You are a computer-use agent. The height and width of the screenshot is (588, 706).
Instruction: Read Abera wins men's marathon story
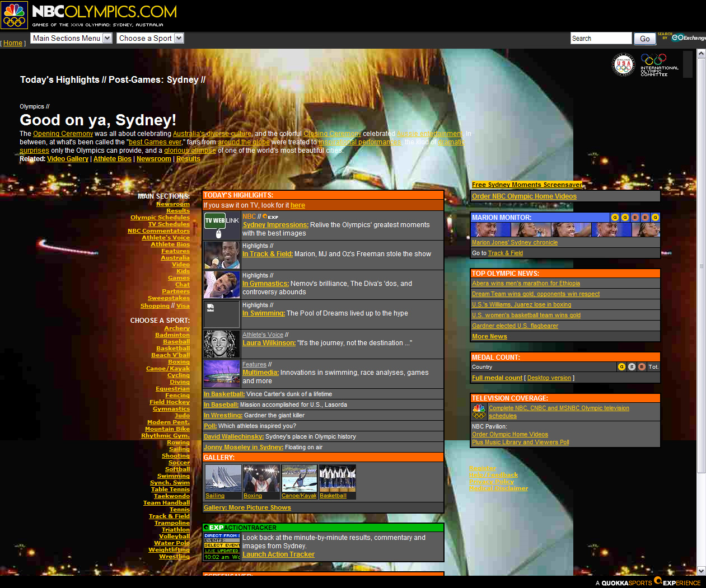(526, 284)
